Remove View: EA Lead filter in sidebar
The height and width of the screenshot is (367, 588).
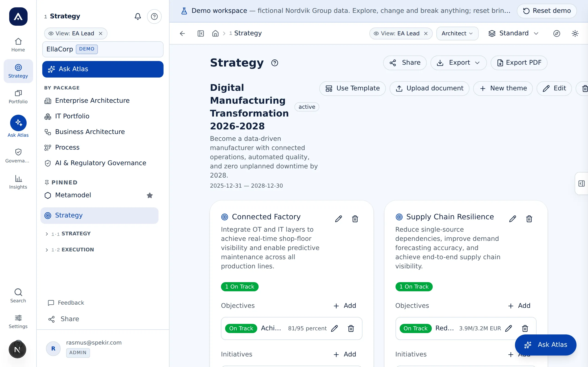click(101, 33)
